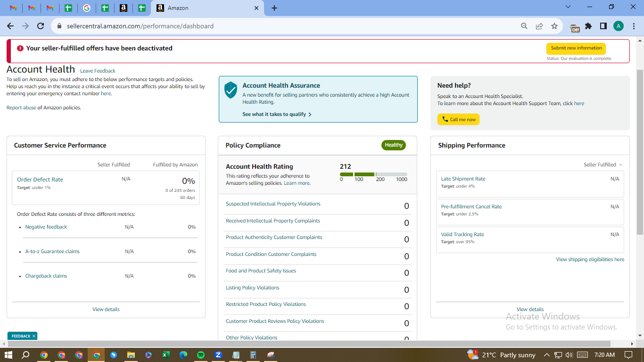Open the Windows notification center
The height and width of the screenshot is (362, 644).
pos(628,355)
